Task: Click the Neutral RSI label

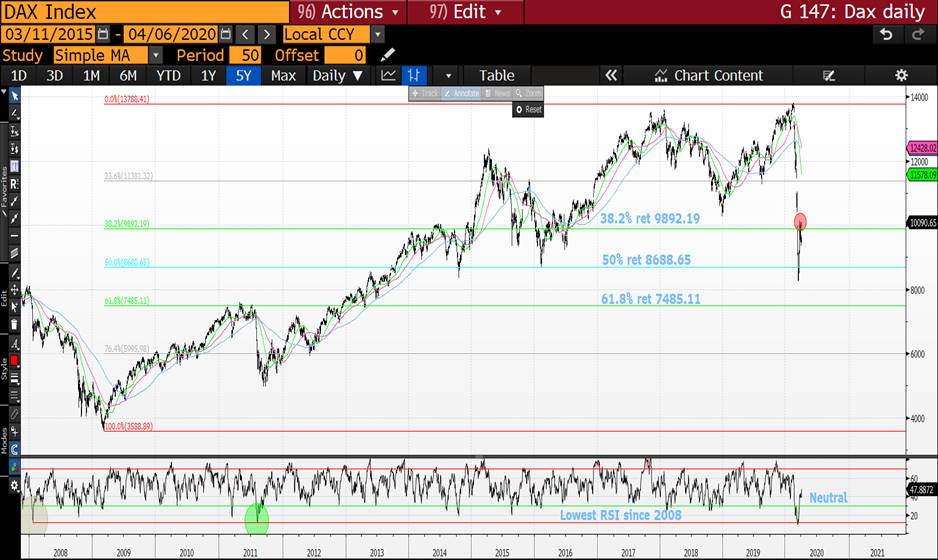Action: pos(828,497)
